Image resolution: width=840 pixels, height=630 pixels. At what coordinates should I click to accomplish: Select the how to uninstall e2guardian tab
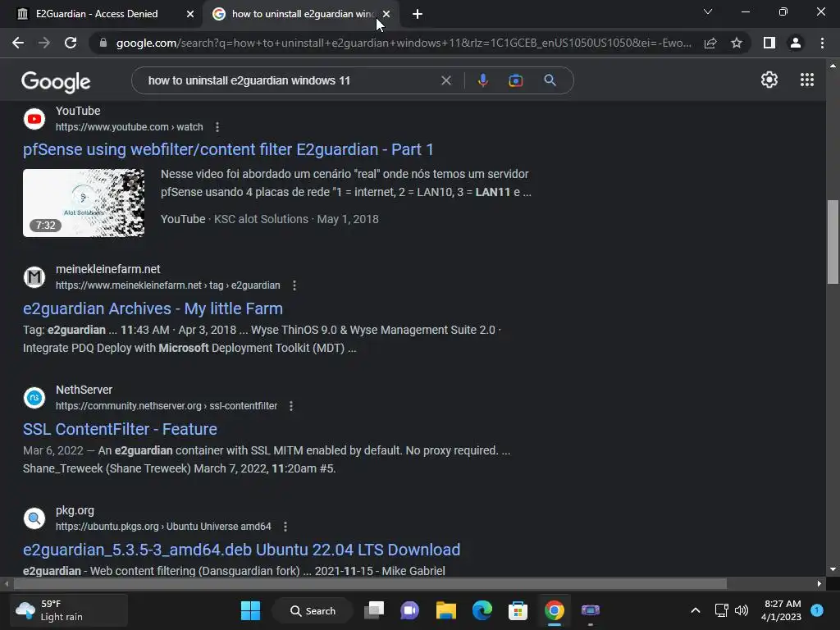pyautogui.click(x=300, y=14)
